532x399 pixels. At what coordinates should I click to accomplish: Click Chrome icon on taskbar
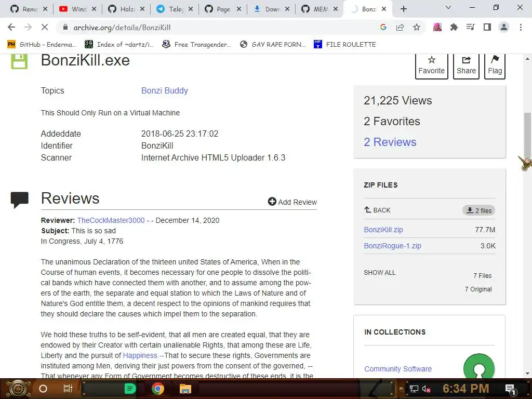158,389
